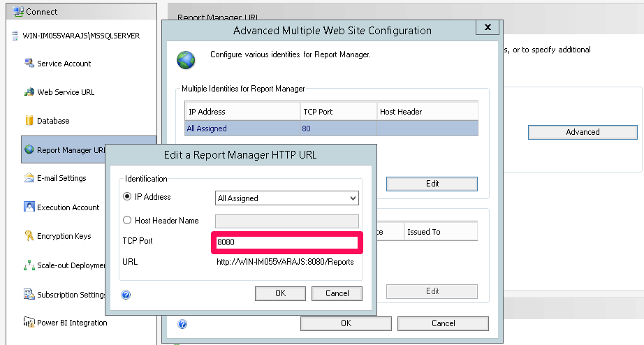The height and width of the screenshot is (345, 644).
Task: Click the Connect server icon
Action: [x=17, y=11]
